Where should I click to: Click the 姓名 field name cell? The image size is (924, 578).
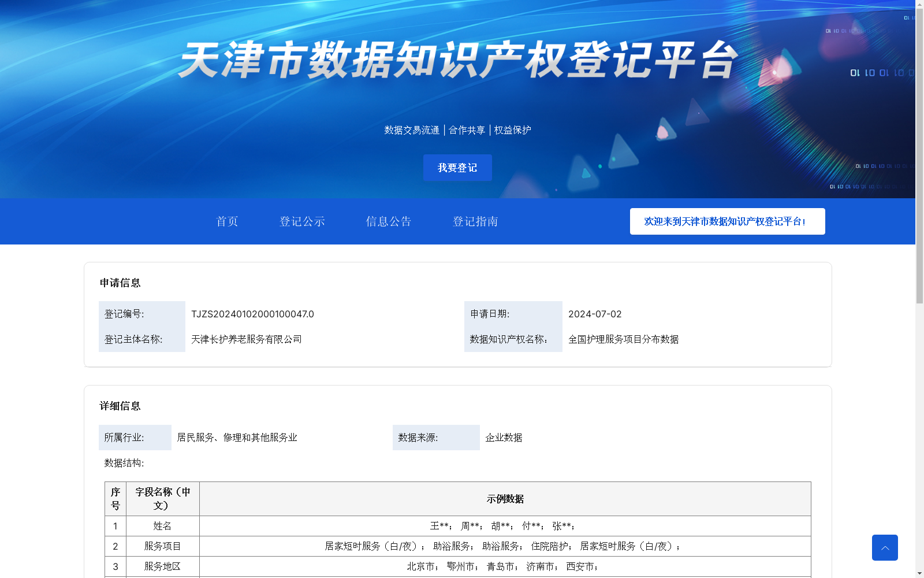(163, 526)
